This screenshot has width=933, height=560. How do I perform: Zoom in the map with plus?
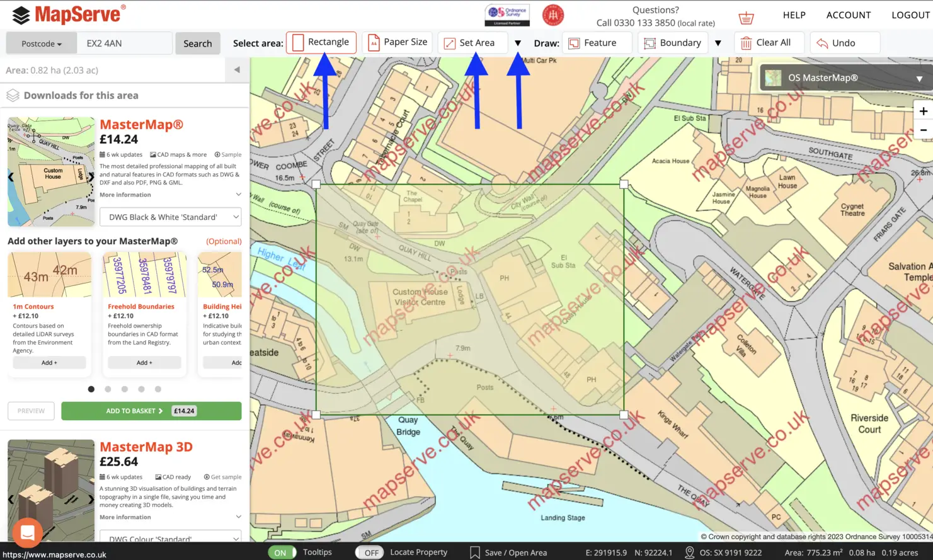pos(924,111)
